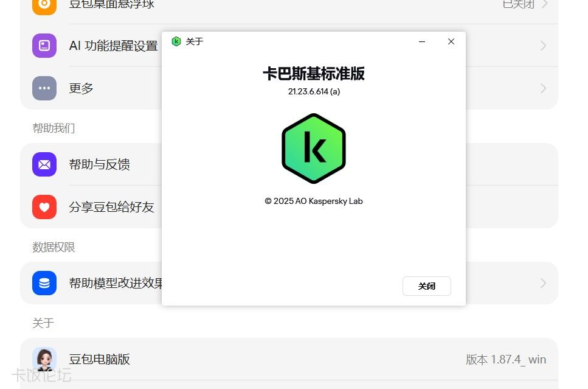Click the blue database icon for 帮助模型改进效果

[x=44, y=283]
